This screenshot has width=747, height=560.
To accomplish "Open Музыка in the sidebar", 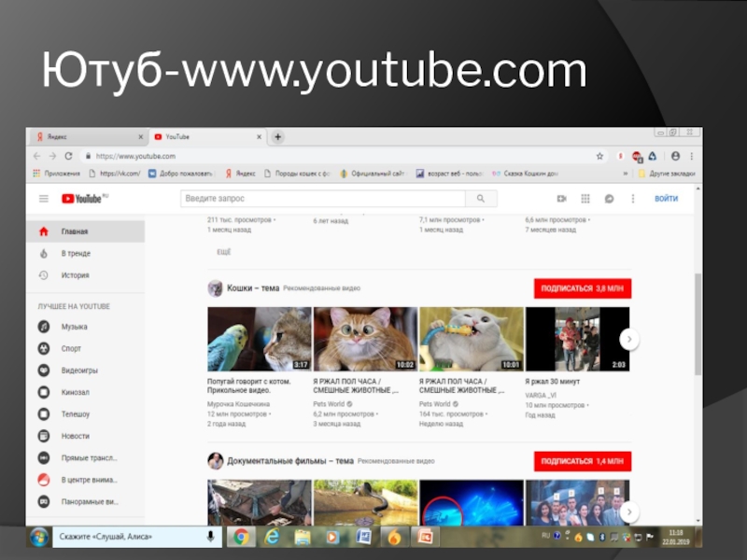I will pos(74,327).
